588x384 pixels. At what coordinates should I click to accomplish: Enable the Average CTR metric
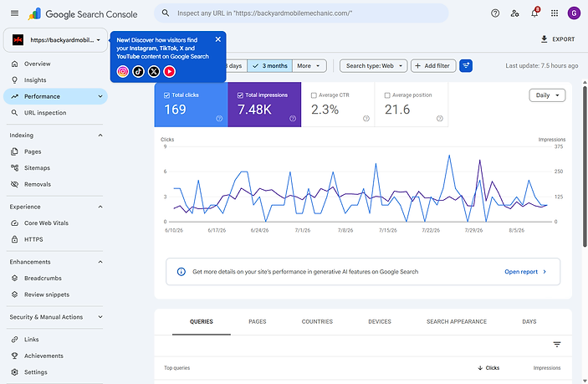(338, 105)
